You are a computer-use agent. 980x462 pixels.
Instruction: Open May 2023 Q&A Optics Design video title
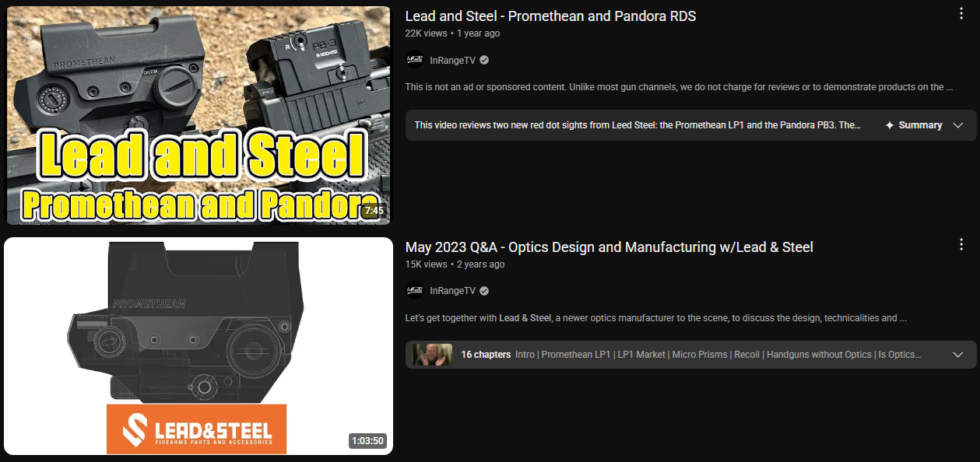click(609, 247)
